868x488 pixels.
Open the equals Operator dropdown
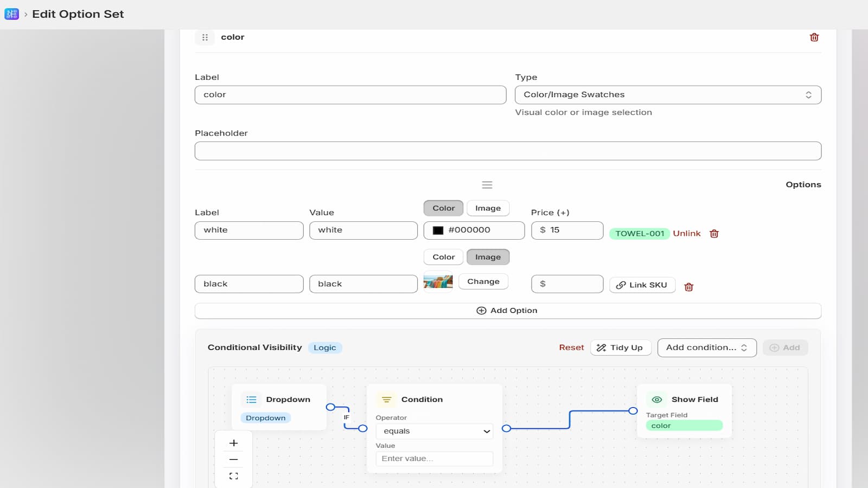433,431
